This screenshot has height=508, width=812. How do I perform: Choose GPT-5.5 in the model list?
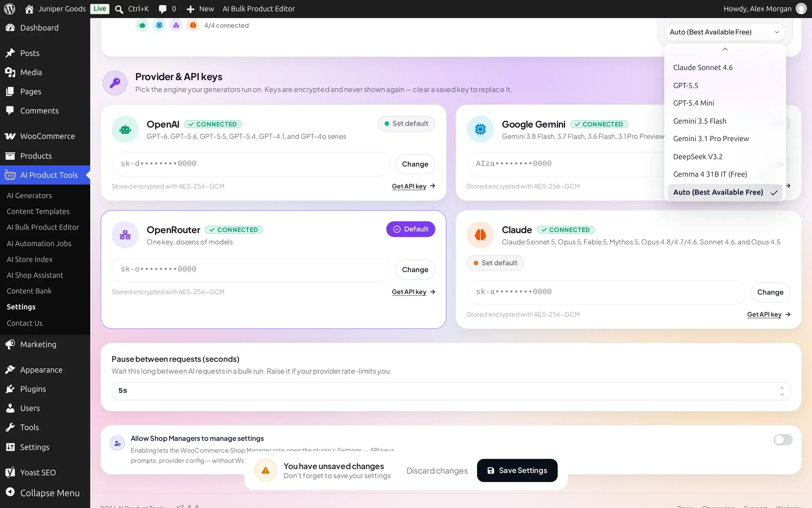tap(725, 85)
